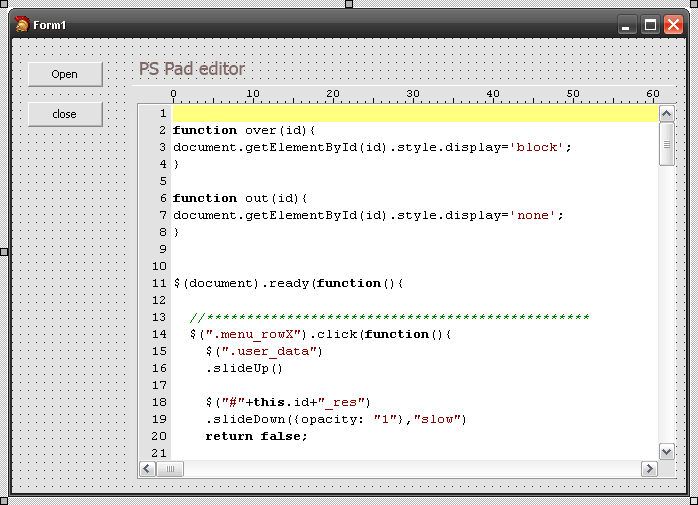
Task: Click the horizontal scrollbar left arrow
Action: point(147,468)
